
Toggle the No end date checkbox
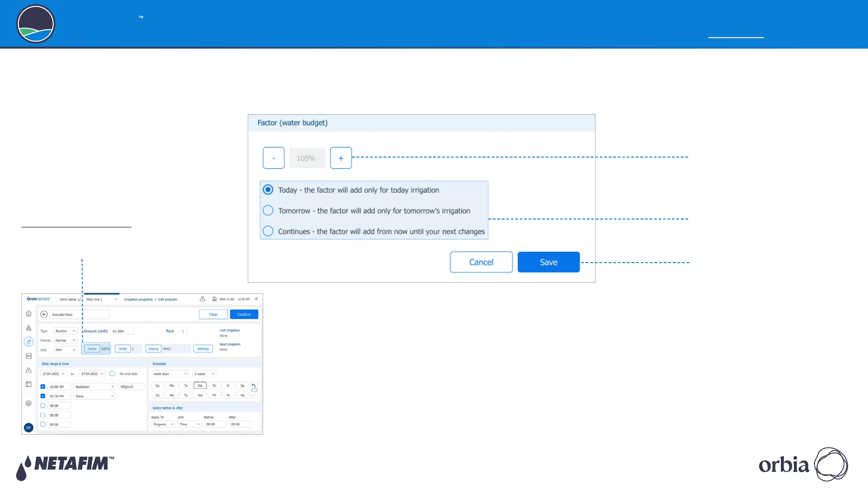(112, 374)
